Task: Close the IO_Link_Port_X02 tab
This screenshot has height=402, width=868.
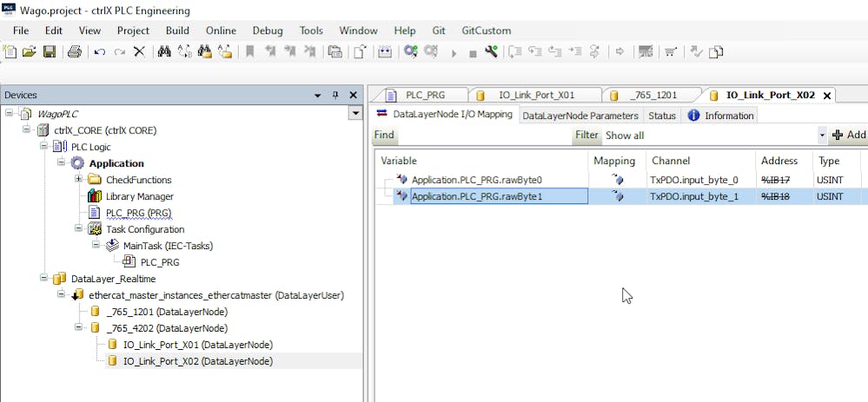Action: click(827, 96)
